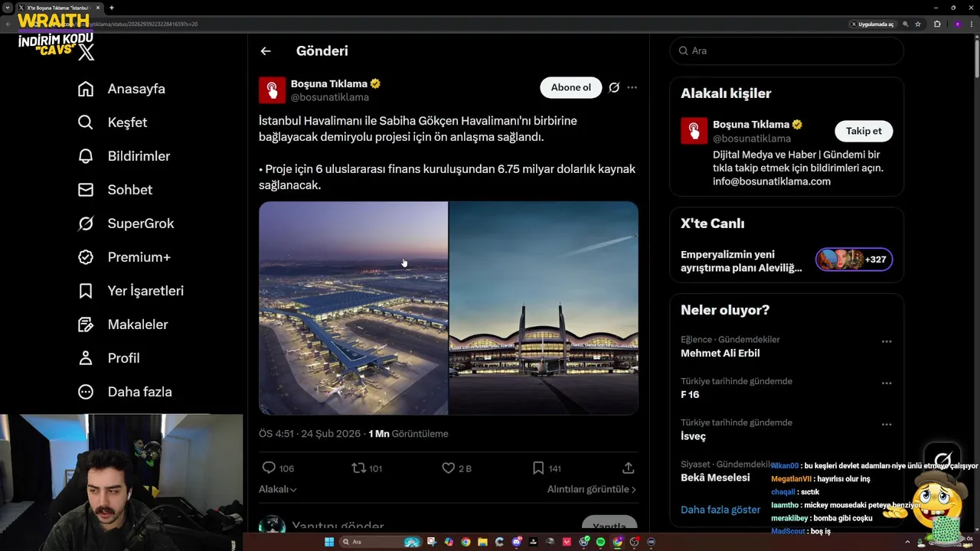The height and width of the screenshot is (551, 980).
Task: Open Istanbul Airport aerial image
Action: [x=353, y=308]
